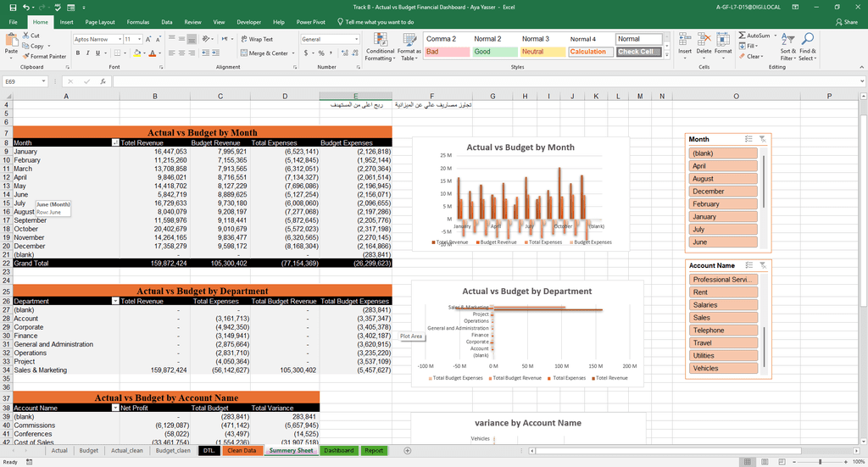This screenshot has width=868, height=467.
Task: Toggle bold formatting
Action: click(x=78, y=53)
